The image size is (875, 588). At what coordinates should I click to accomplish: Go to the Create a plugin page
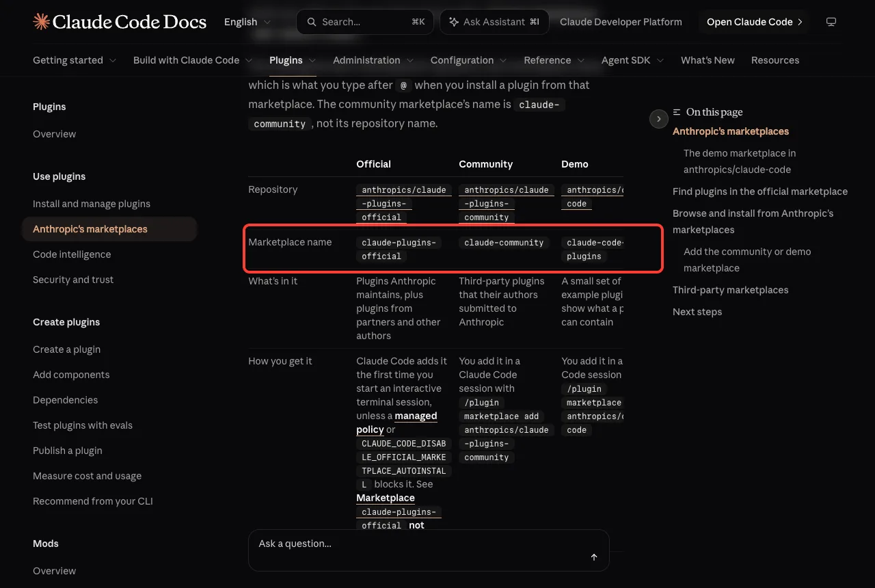point(67,349)
